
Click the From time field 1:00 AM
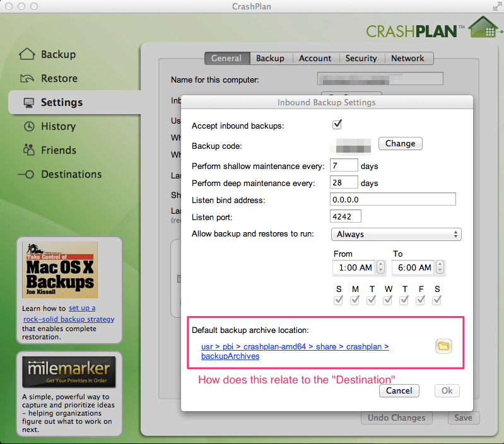click(354, 267)
